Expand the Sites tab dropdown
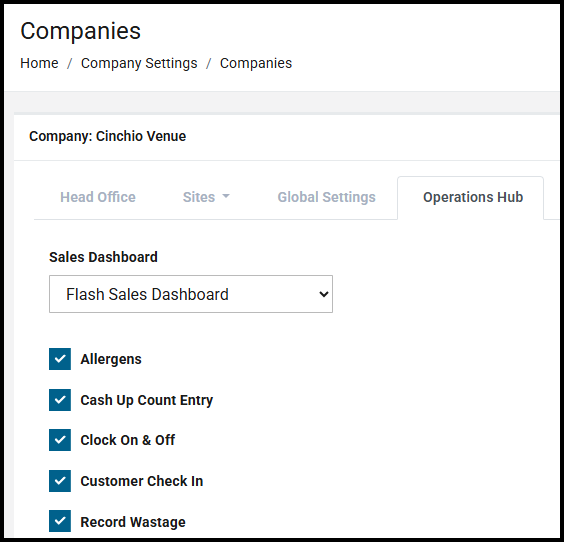Screen dimensions: 564x542 point(206,197)
